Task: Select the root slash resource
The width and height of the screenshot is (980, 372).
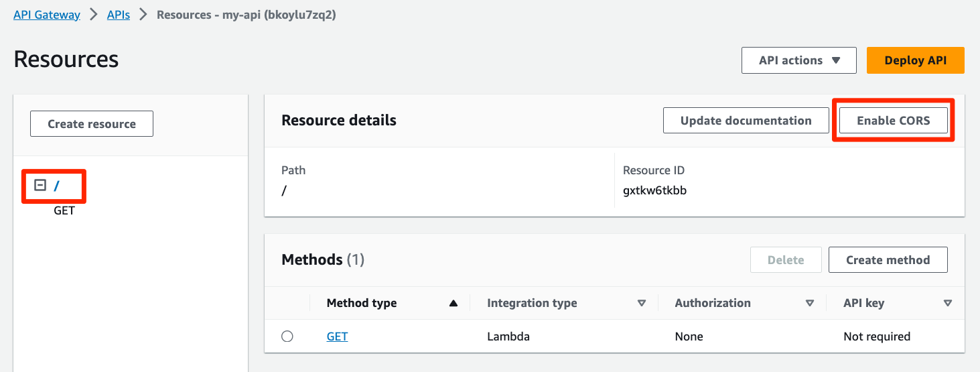Action: (x=58, y=186)
